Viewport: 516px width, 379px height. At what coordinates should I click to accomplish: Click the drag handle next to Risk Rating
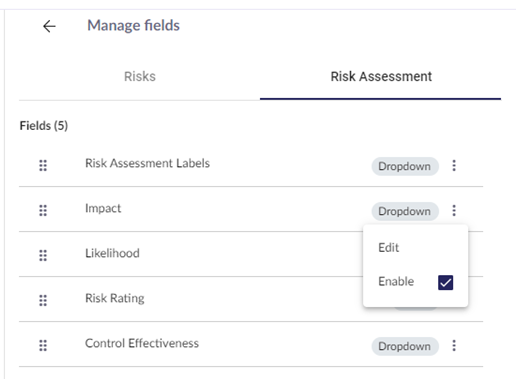pyautogui.click(x=43, y=300)
